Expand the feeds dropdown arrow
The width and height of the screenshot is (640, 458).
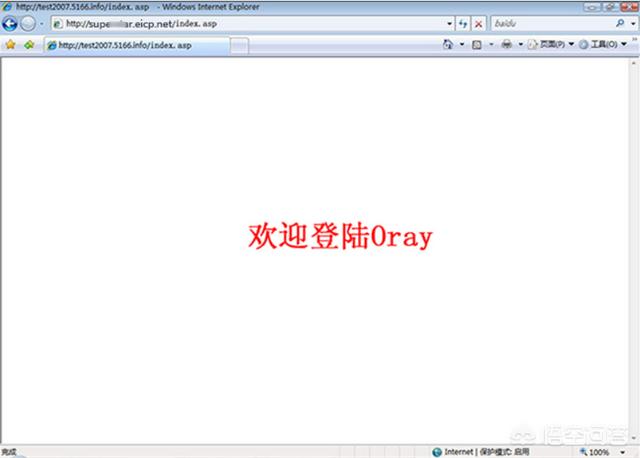click(491, 44)
